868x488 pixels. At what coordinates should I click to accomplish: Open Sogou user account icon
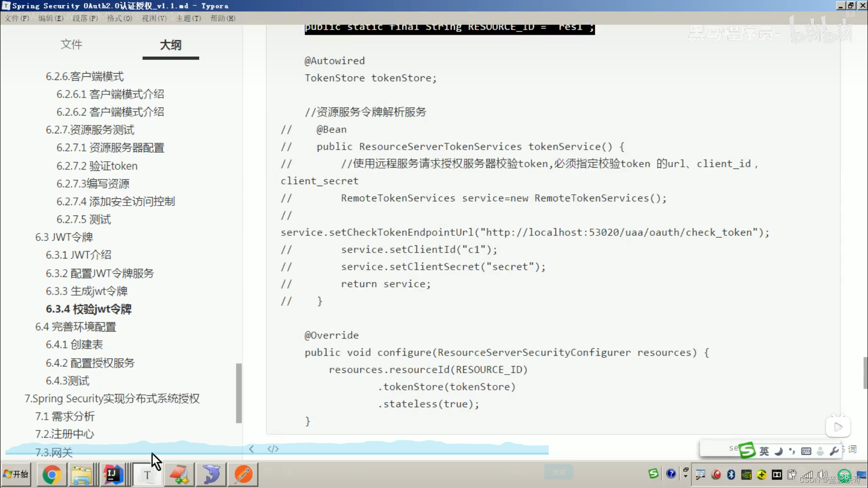coord(820,451)
